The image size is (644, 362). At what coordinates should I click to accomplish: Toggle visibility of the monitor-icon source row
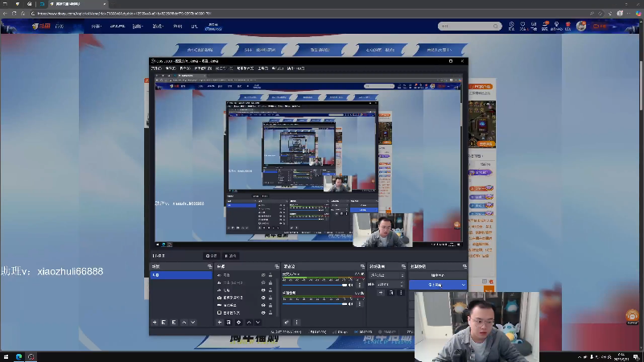point(263,313)
